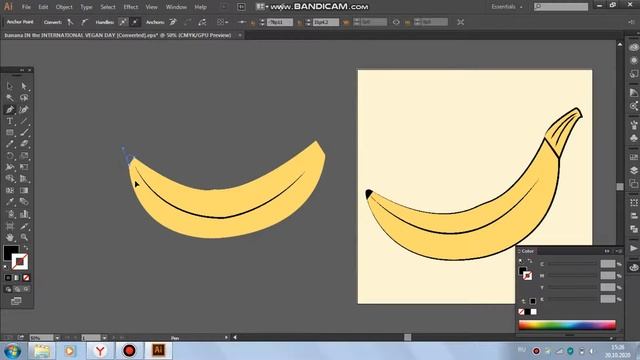Select the Symbol Sprayer tool

coord(10,214)
